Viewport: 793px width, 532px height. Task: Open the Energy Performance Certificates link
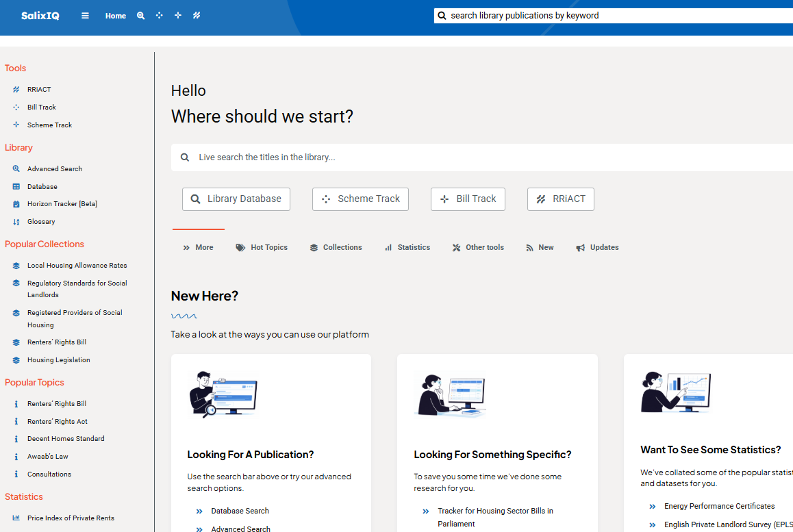[x=719, y=507]
